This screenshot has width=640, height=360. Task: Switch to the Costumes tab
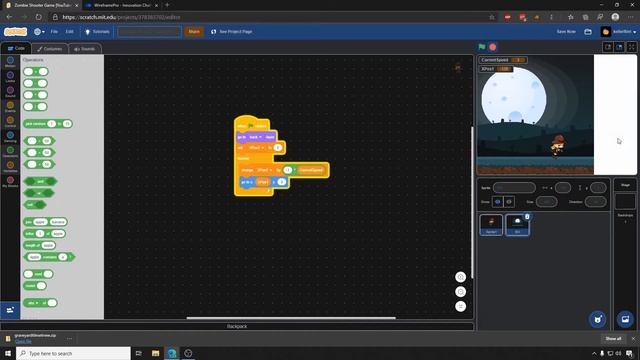(x=50, y=49)
